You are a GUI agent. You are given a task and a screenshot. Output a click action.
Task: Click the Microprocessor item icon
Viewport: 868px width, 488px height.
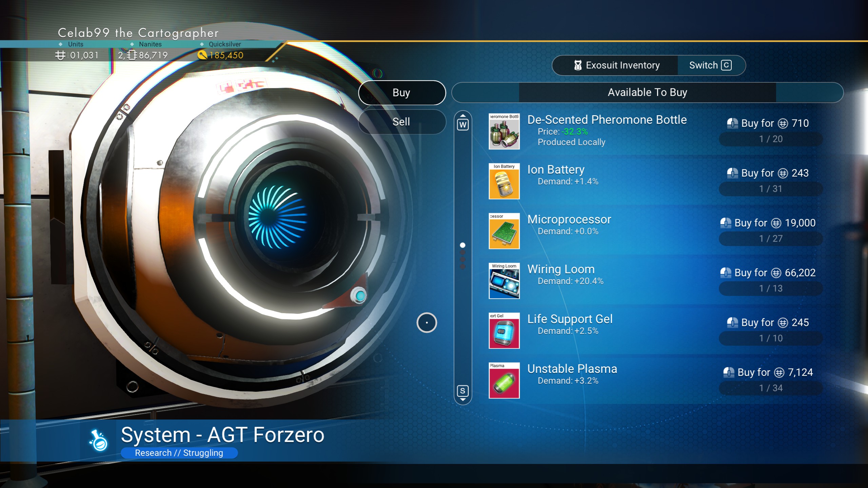click(x=504, y=231)
